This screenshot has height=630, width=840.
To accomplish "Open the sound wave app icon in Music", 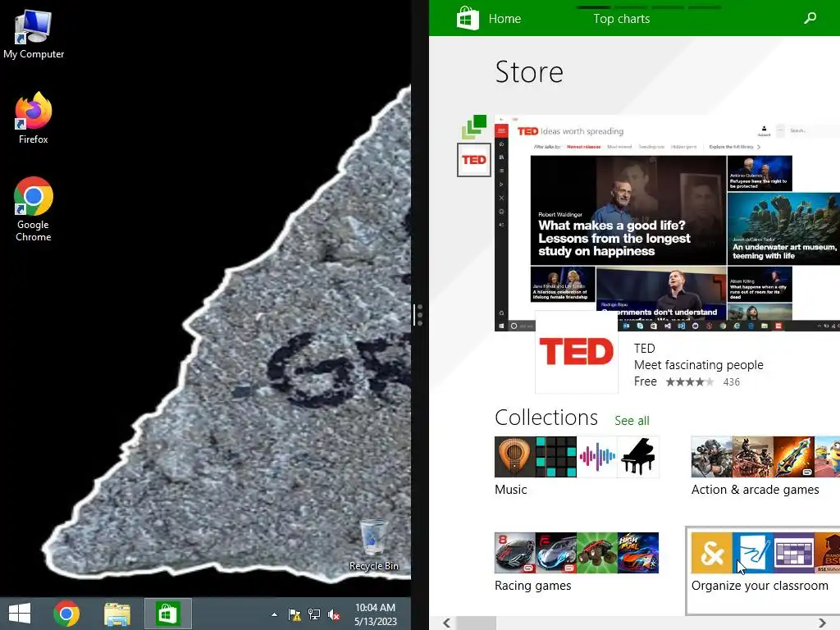I will point(597,457).
